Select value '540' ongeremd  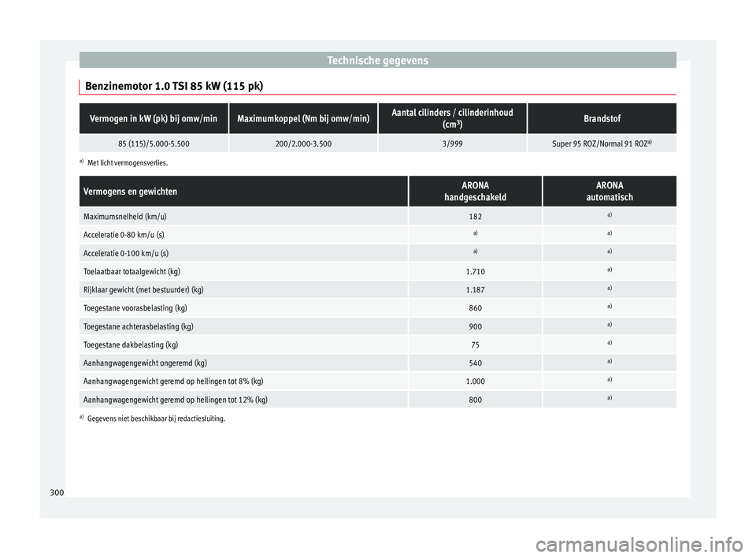pos(476,363)
